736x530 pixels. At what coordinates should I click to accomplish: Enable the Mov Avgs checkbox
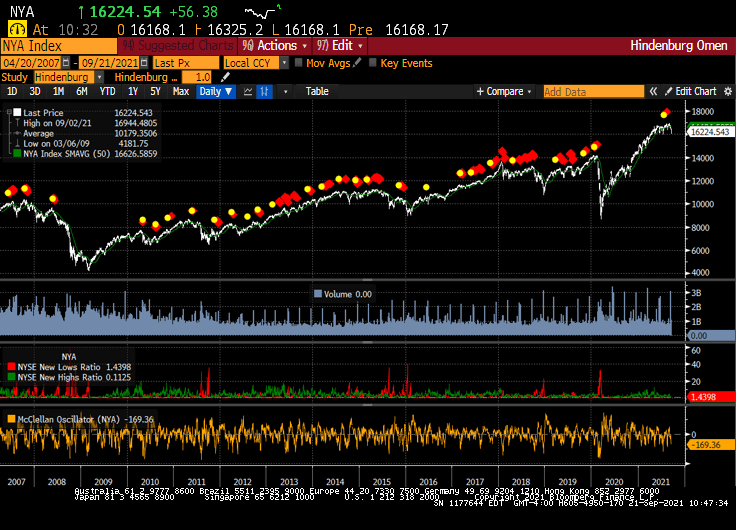tap(298, 63)
